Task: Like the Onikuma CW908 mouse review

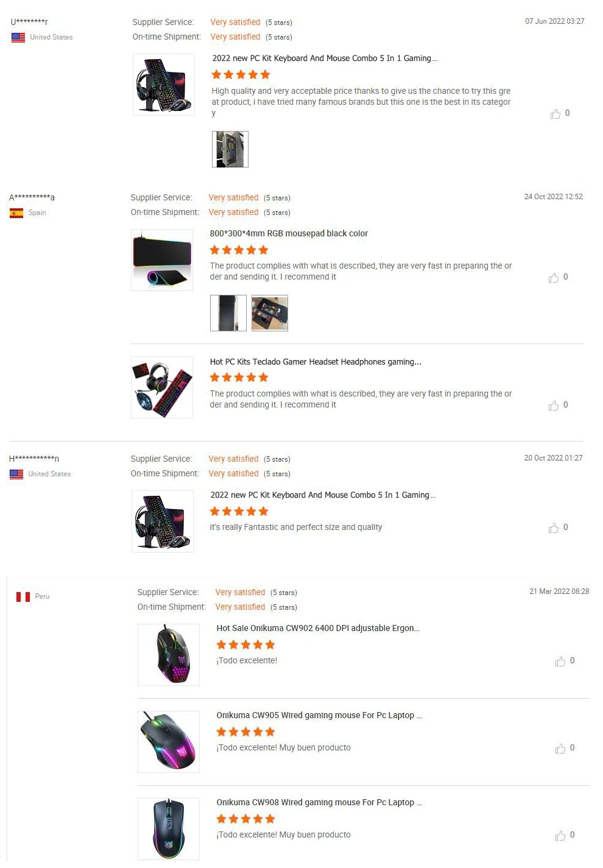Action: tap(560, 836)
